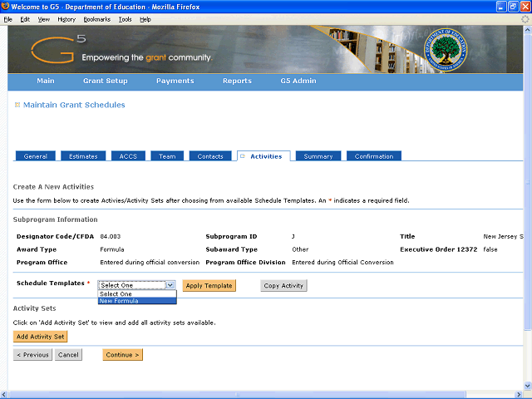Click the vertical scrollbar down arrow
Image resolution: width=532 pixels, height=399 pixels.
coord(527,386)
